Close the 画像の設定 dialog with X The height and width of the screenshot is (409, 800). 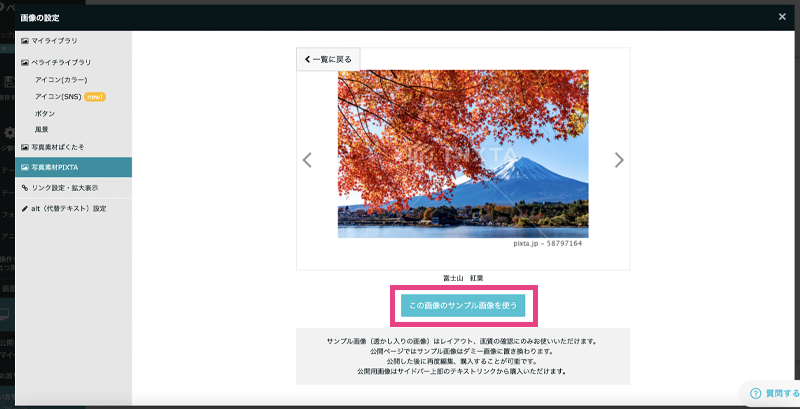pyautogui.click(x=782, y=17)
